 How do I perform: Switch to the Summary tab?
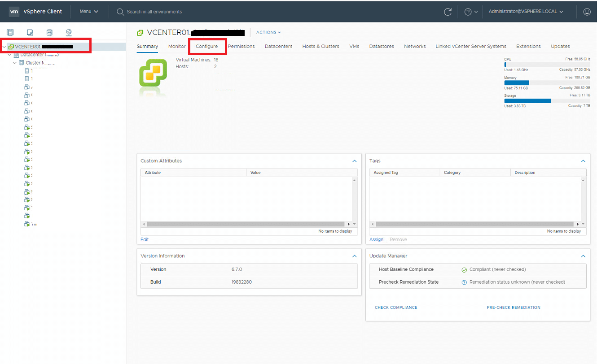[147, 46]
